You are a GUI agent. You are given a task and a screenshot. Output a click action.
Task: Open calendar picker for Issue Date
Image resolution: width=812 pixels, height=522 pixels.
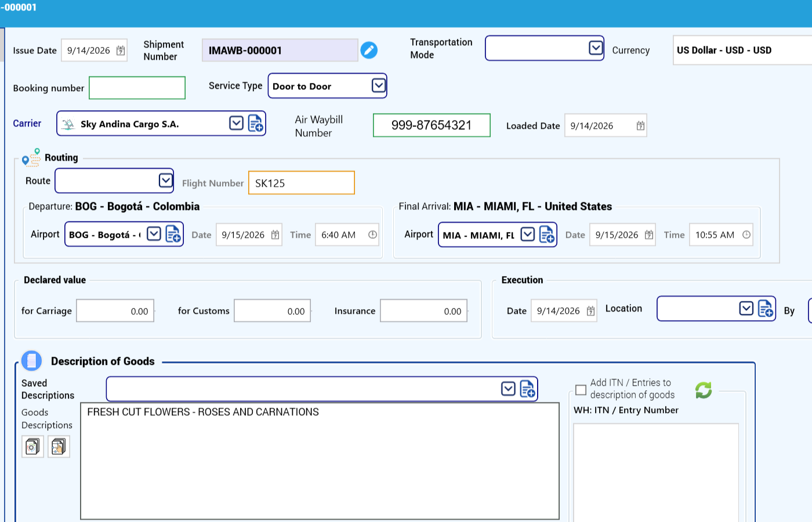point(121,50)
